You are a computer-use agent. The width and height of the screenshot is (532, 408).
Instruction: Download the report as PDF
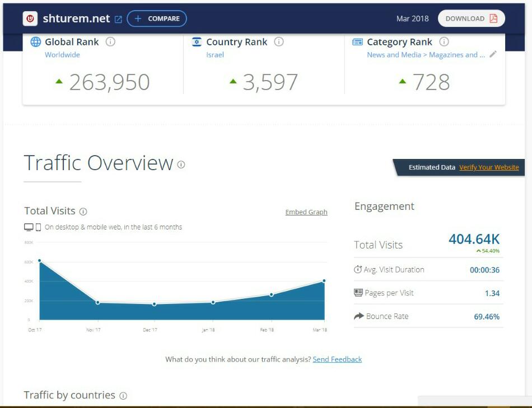click(471, 18)
